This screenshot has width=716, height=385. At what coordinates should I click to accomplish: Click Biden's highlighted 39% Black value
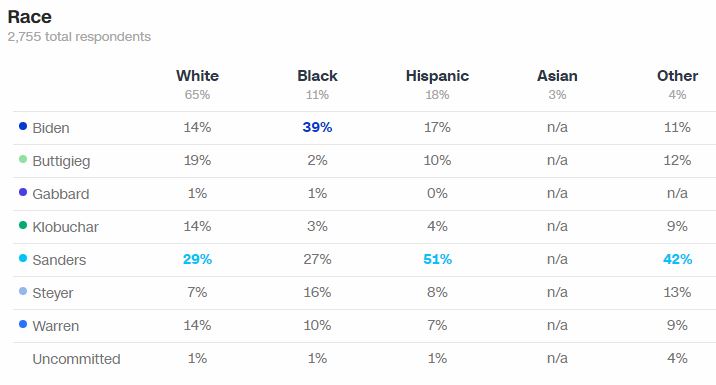click(x=317, y=127)
